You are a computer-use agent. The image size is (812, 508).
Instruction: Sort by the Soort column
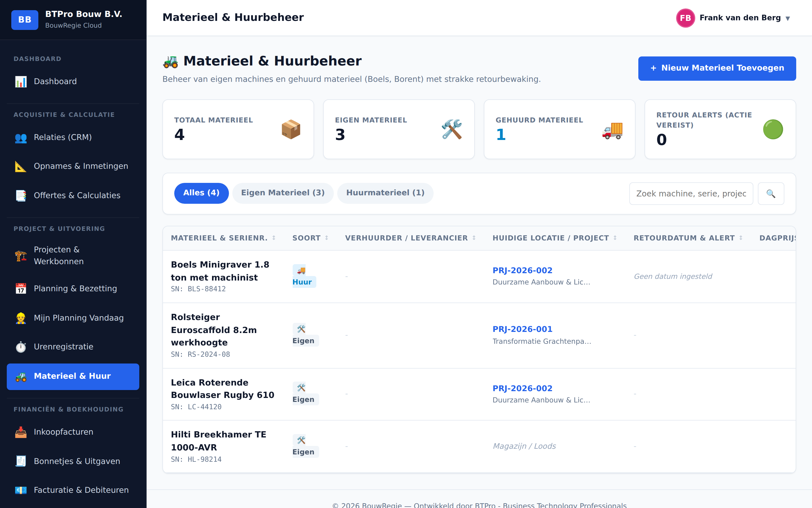click(310, 238)
